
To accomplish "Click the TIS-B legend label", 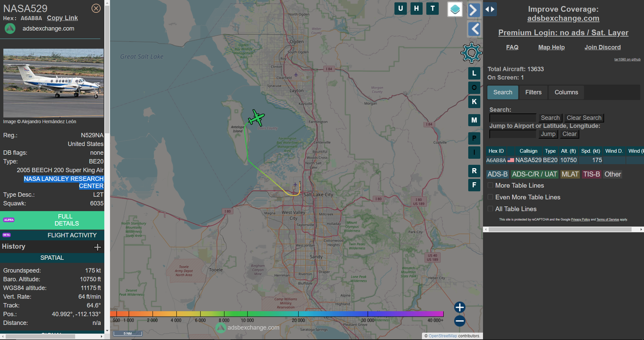I will click(591, 174).
